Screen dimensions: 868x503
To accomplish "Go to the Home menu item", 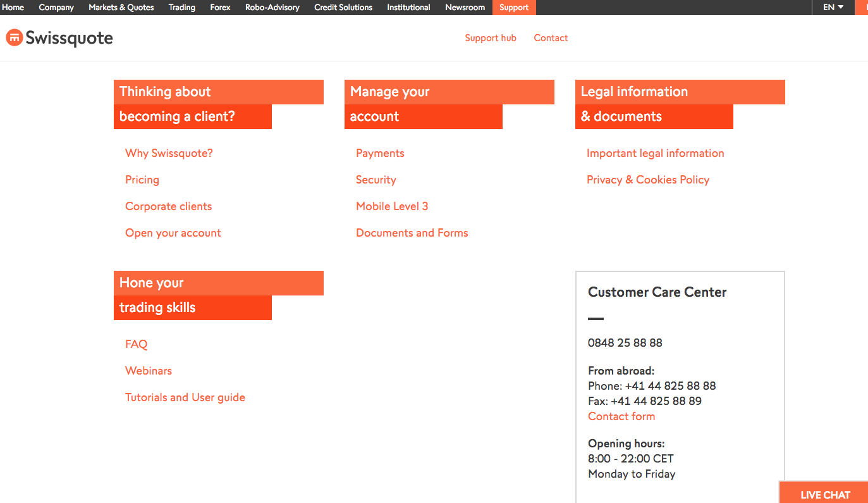I will coord(13,8).
